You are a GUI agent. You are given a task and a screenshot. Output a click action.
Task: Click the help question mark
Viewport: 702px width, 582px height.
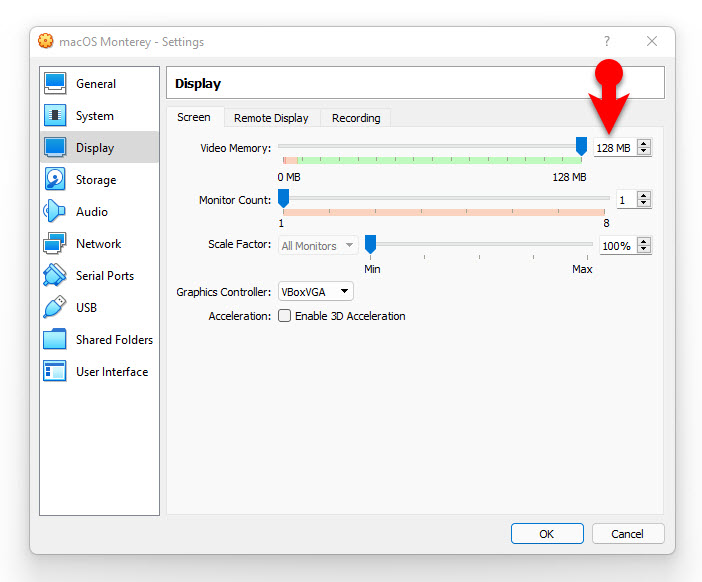click(607, 41)
